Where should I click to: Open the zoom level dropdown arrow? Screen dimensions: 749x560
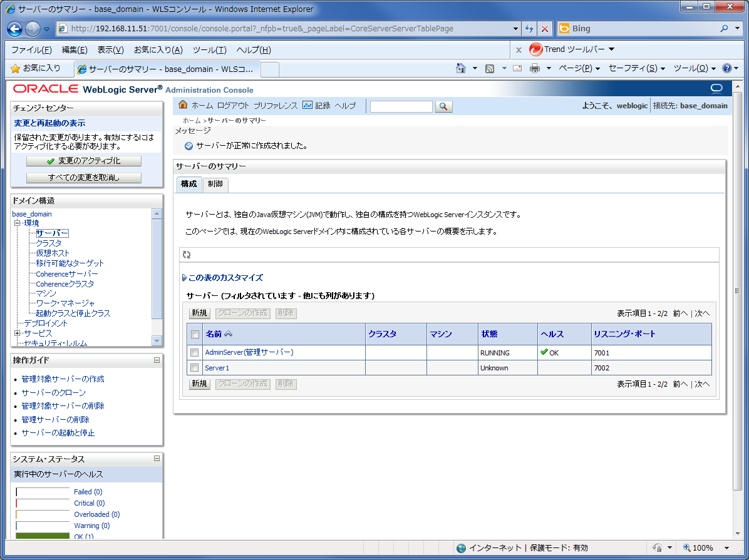[726, 548]
